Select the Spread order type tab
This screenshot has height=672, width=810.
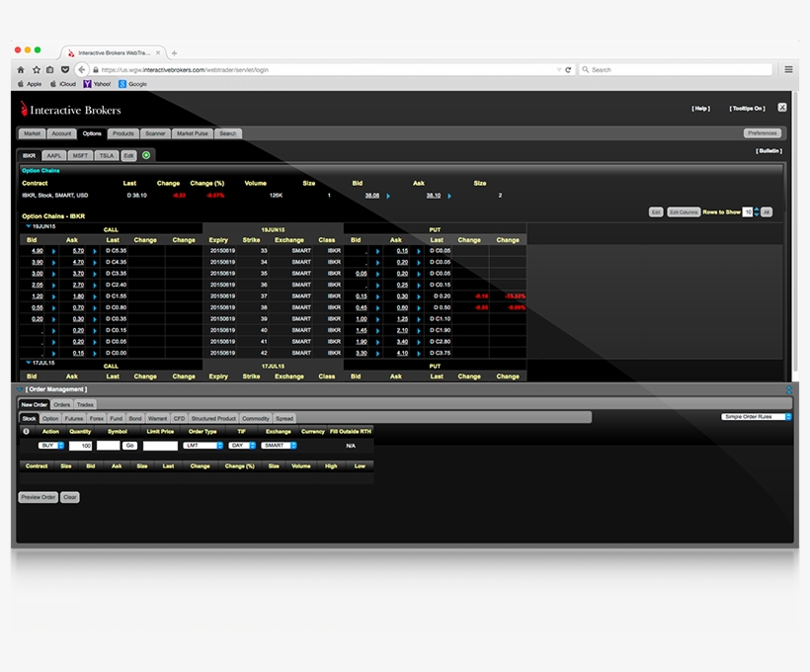[x=284, y=419]
